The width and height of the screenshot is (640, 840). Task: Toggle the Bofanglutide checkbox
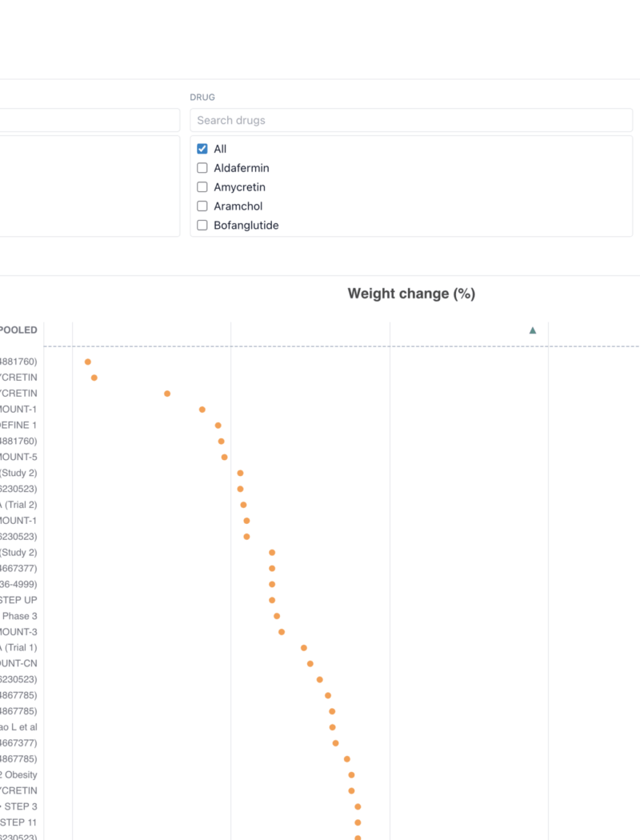(202, 226)
